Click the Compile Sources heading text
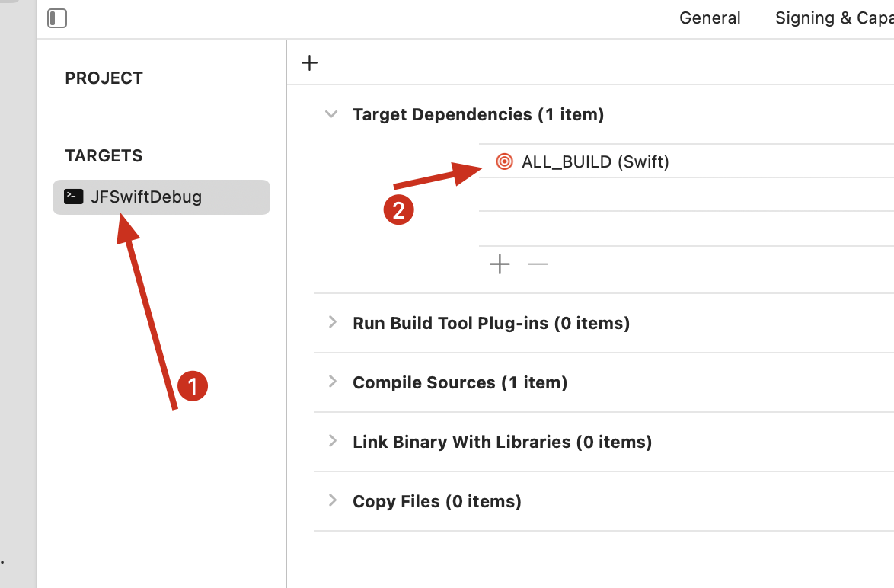Image resolution: width=894 pixels, height=588 pixels. (459, 382)
